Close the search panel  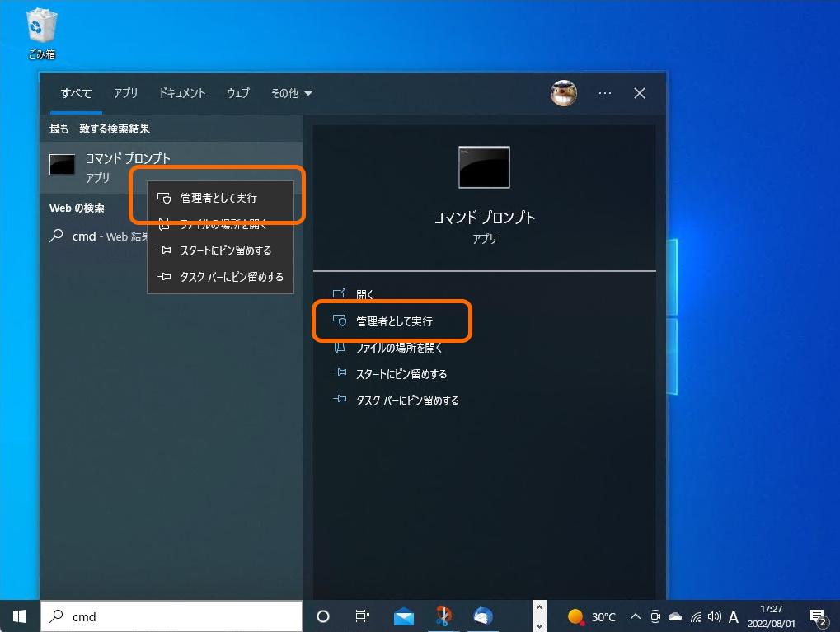click(x=639, y=93)
